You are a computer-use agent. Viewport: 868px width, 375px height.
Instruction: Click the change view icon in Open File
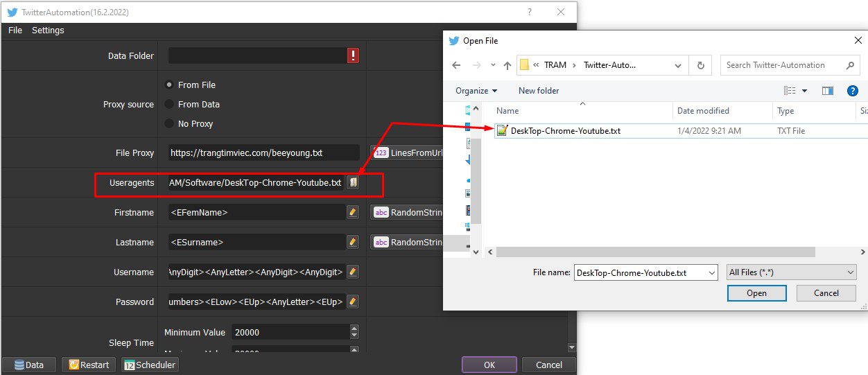[x=790, y=91]
